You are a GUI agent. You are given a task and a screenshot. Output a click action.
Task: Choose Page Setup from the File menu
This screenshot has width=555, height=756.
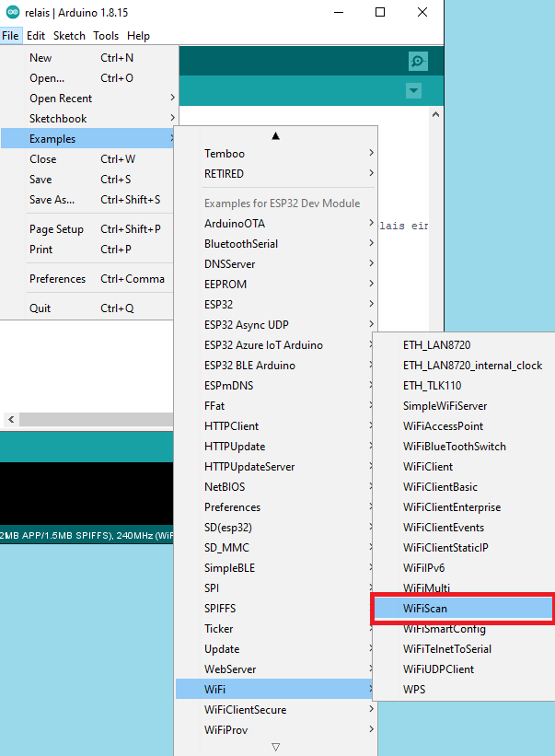pyautogui.click(x=87, y=229)
